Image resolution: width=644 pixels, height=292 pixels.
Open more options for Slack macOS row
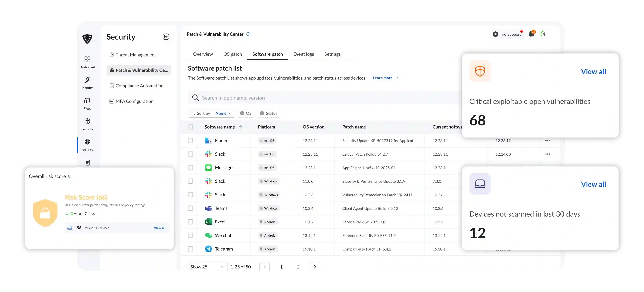[x=548, y=154]
